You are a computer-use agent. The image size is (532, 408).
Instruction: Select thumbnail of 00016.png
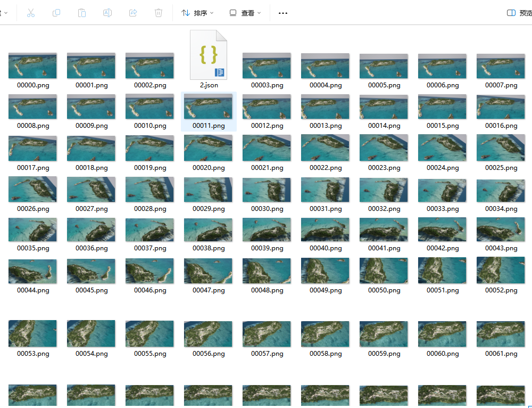pyautogui.click(x=501, y=107)
